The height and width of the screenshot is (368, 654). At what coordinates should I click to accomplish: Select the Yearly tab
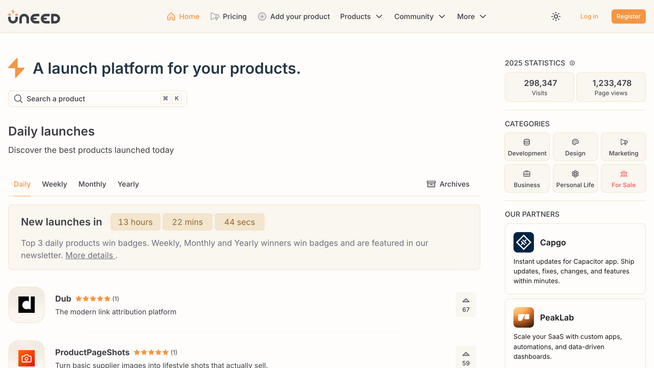point(128,184)
